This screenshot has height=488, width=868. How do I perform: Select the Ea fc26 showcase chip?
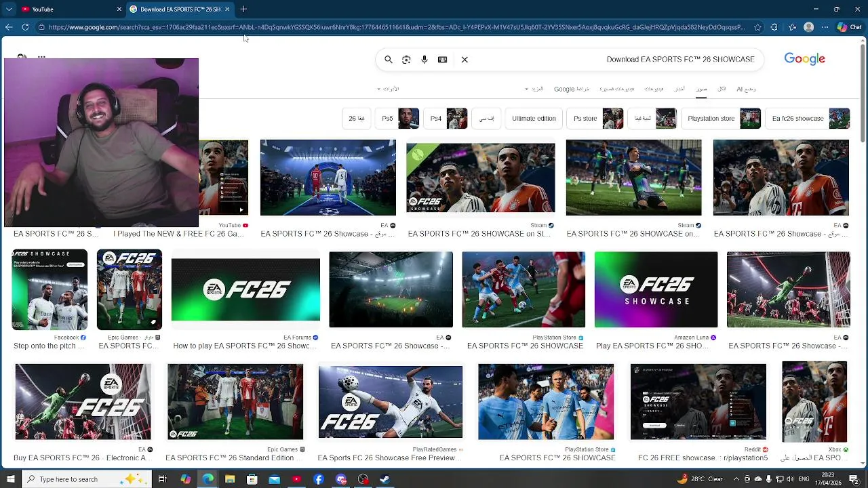click(808, 118)
